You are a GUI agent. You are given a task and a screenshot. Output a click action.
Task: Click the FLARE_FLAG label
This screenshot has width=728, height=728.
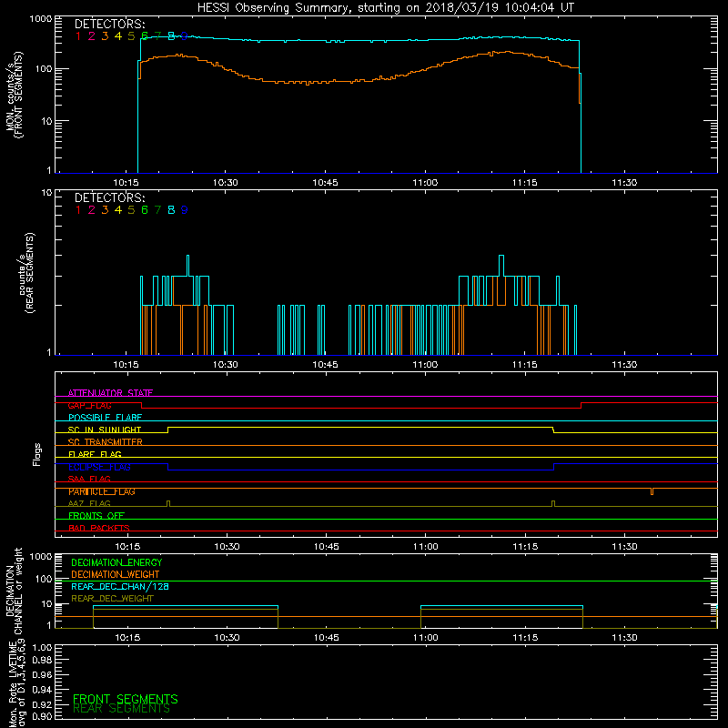95,454
